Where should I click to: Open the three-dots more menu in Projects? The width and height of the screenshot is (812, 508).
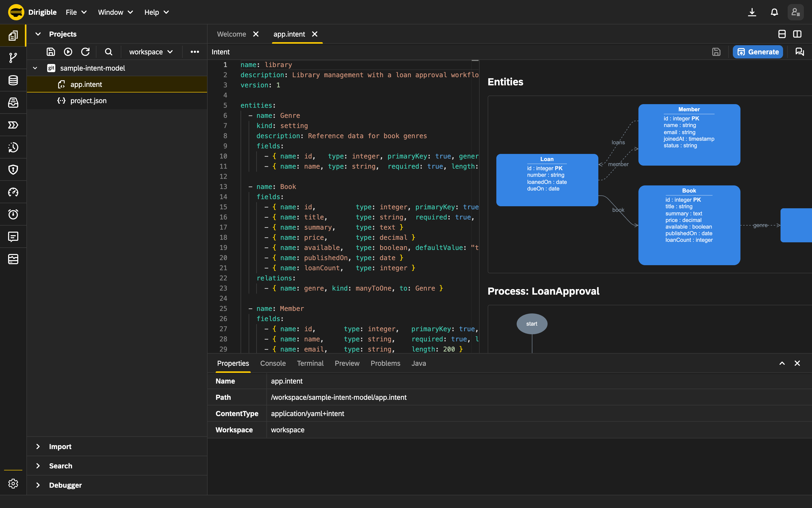(x=195, y=52)
